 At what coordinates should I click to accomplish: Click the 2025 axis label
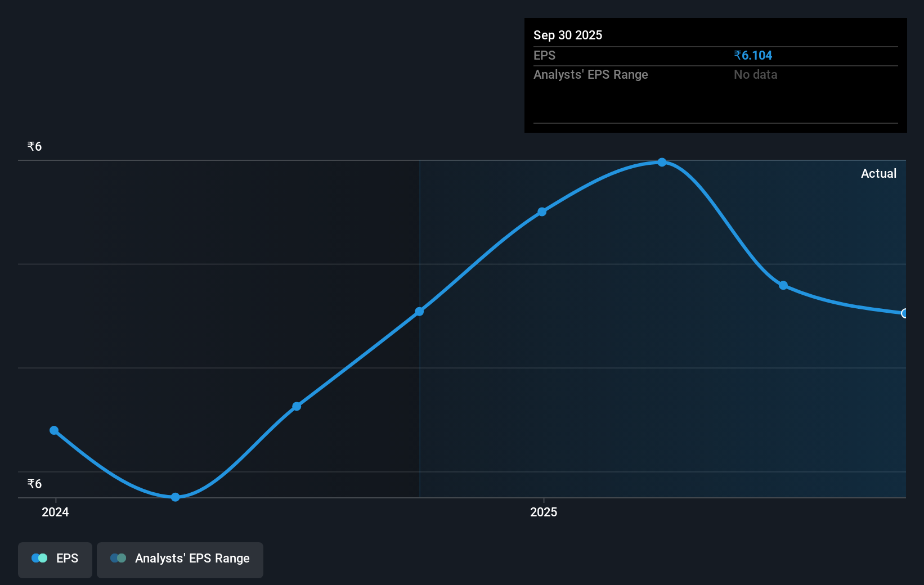[x=544, y=512]
